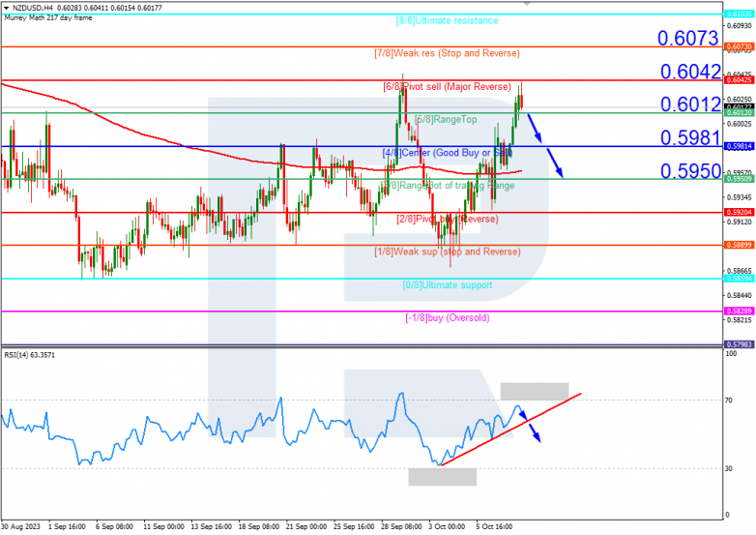Select the RSI(14) 63.3571 indicator label
Image resolution: width=756 pixels, height=535 pixels.
[29, 355]
